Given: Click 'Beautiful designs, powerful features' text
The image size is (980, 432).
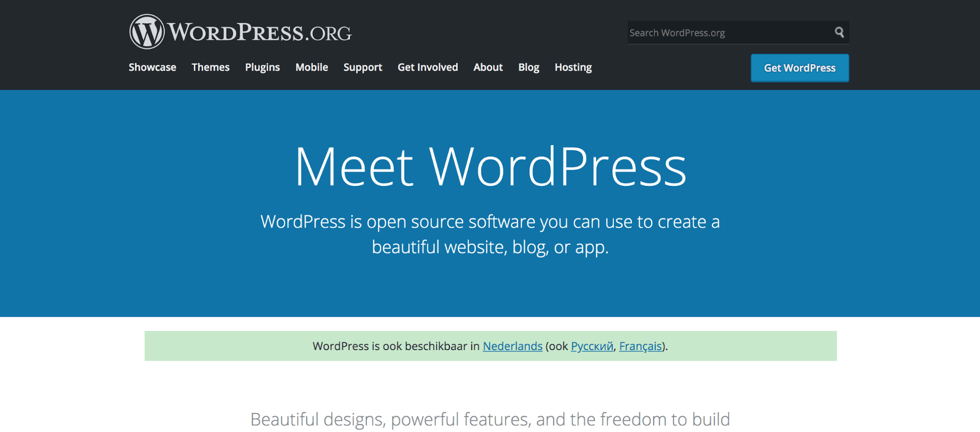Looking at the screenshot, I should click(390, 420).
